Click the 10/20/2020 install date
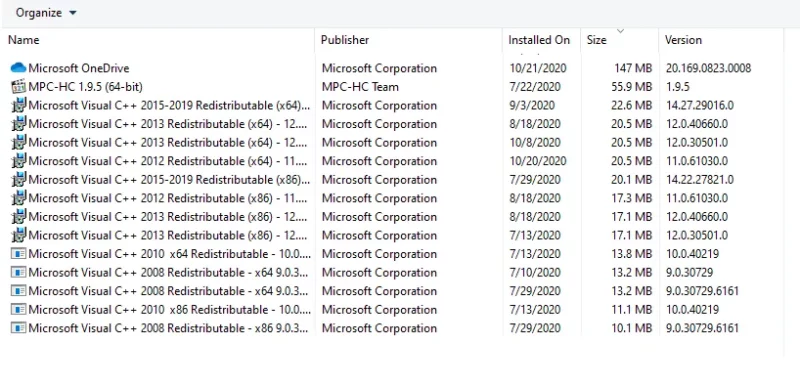Image resolution: width=800 pixels, height=387 pixels. click(538, 161)
